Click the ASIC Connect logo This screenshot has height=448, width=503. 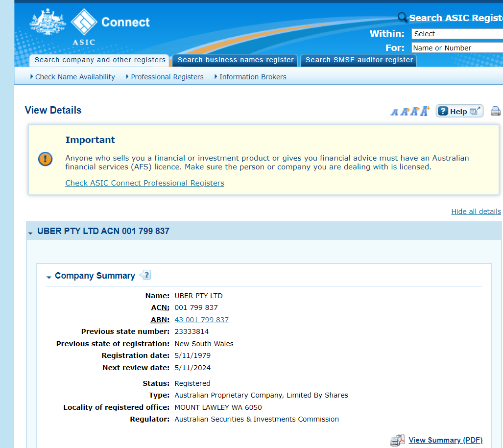tap(110, 27)
